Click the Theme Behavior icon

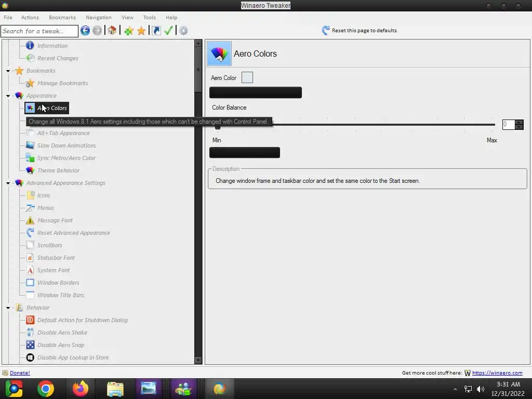coord(30,170)
